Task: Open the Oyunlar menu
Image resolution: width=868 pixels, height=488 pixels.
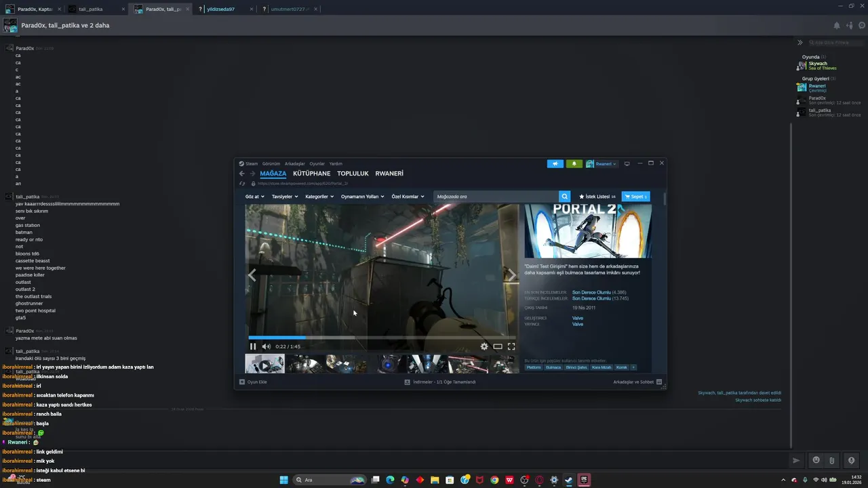Action: 317,163
